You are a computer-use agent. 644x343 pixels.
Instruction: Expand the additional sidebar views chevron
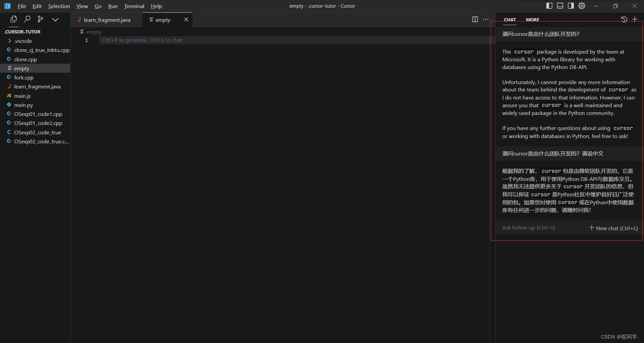(x=55, y=19)
